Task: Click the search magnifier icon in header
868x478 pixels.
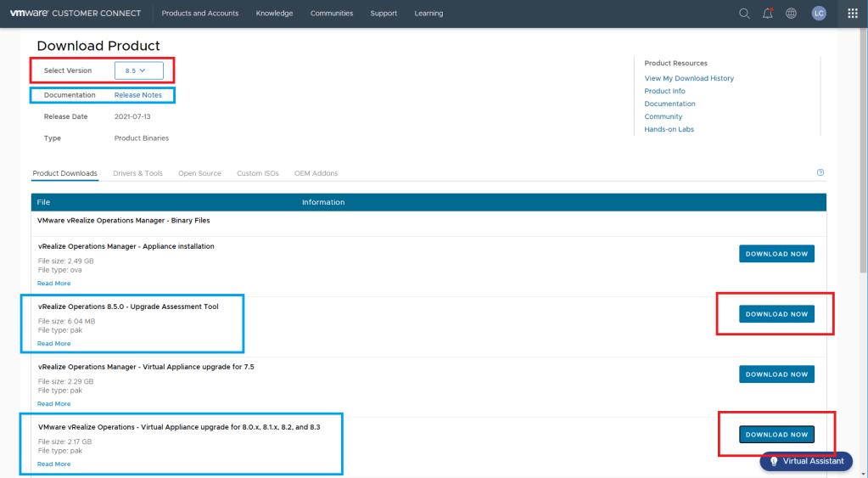Action: pos(744,14)
